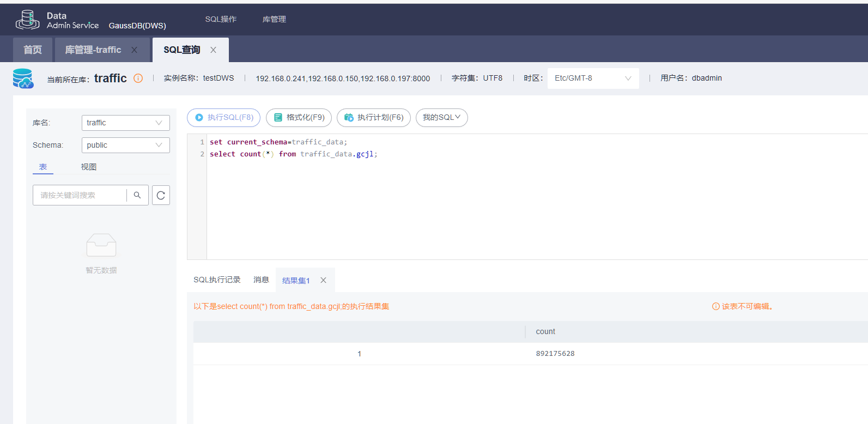Screen dimensions: 868x424
Task: Switch to the 首页 tab
Action: pos(33,50)
